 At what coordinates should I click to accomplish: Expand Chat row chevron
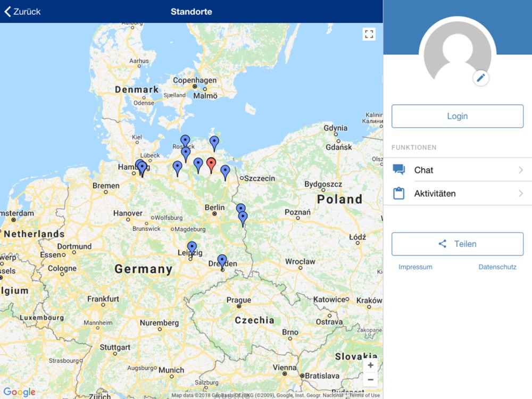coord(521,170)
